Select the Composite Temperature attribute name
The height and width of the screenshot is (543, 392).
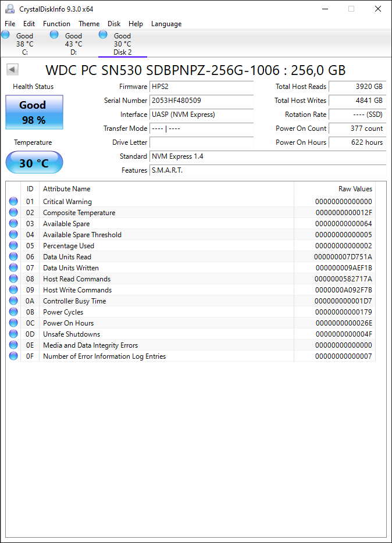(x=79, y=213)
